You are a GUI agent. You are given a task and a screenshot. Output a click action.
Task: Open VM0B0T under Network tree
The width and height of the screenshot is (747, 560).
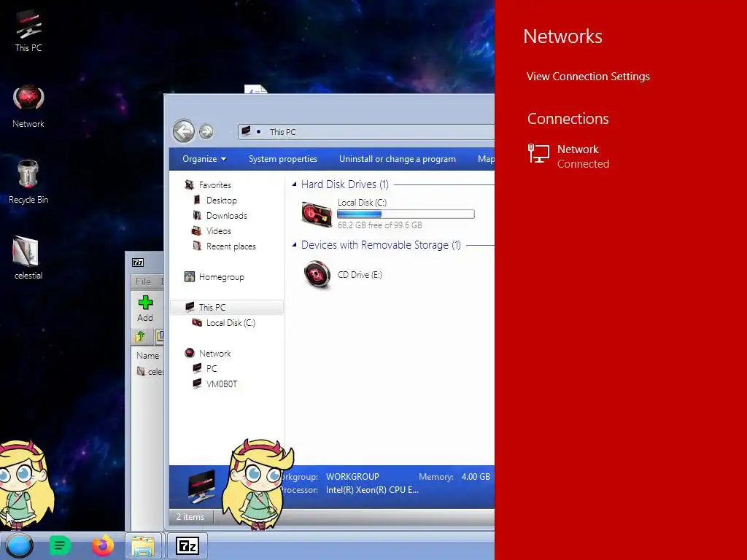pyautogui.click(x=221, y=384)
